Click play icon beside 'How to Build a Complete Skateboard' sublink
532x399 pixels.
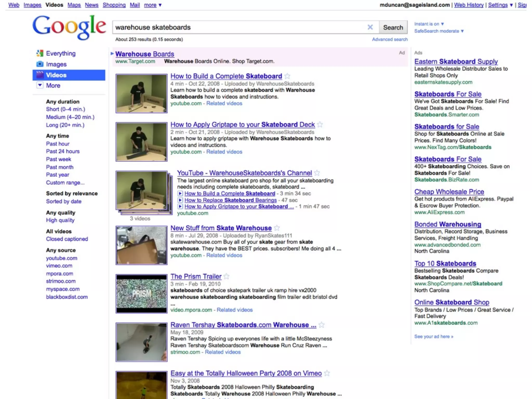[180, 194]
